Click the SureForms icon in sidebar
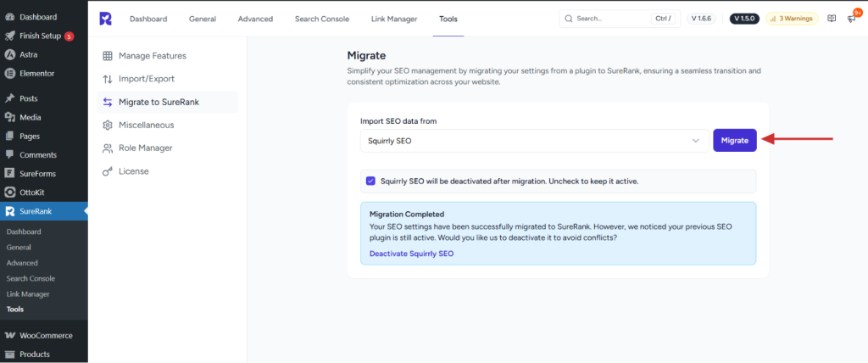868x363 pixels. pyautogui.click(x=9, y=174)
